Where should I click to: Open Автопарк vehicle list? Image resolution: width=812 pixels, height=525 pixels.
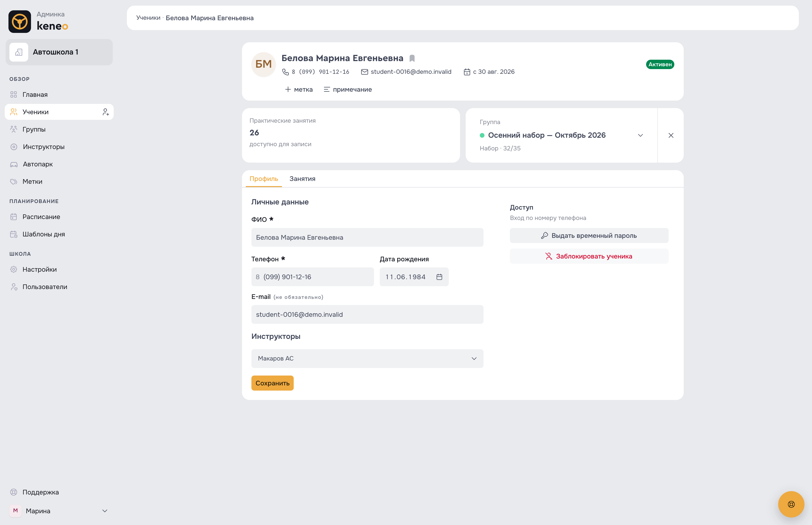pyautogui.click(x=59, y=164)
